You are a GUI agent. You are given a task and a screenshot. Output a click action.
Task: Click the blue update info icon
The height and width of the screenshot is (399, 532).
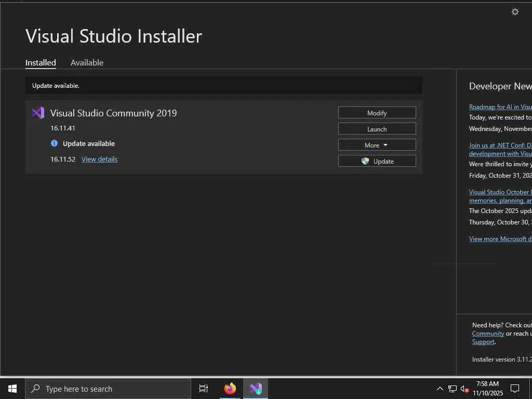pyautogui.click(x=54, y=143)
